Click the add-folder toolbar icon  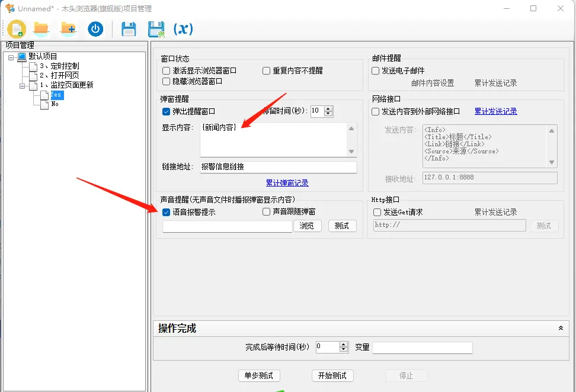click(68, 28)
